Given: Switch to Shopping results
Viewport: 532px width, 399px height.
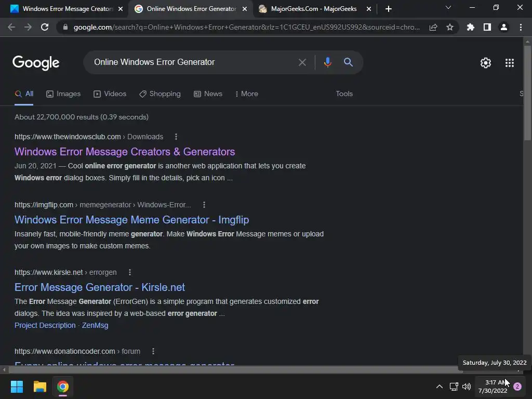Looking at the screenshot, I should [x=160, y=94].
